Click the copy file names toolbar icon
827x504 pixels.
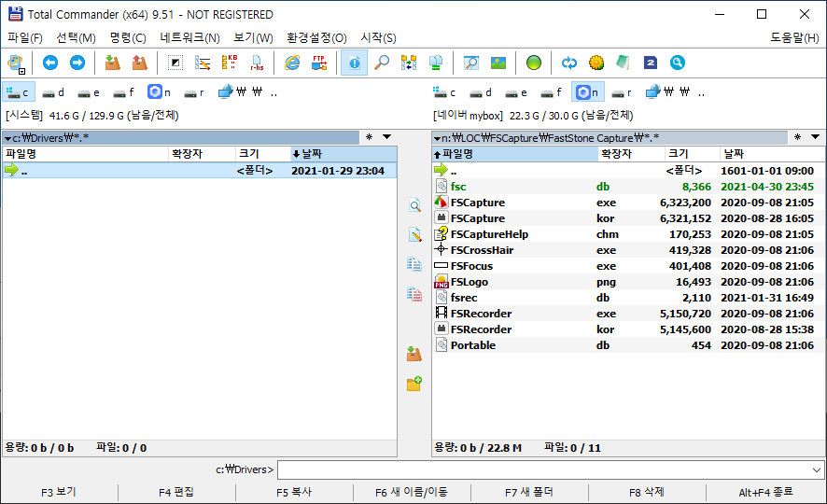click(x=436, y=63)
